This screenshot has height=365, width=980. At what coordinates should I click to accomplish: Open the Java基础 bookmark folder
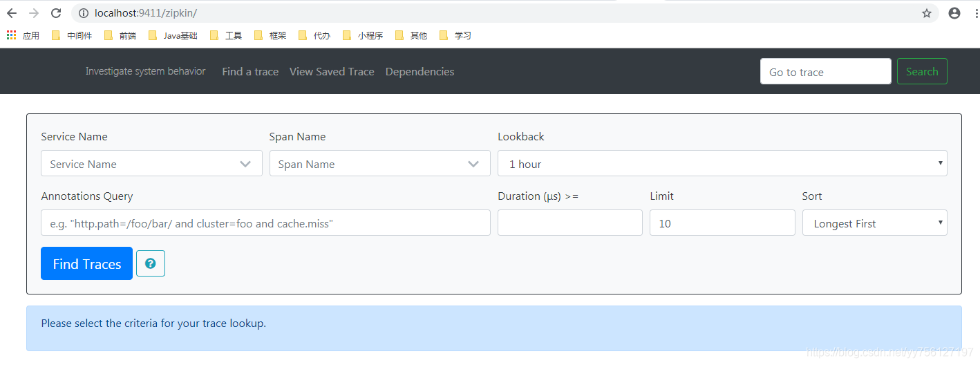coord(173,35)
